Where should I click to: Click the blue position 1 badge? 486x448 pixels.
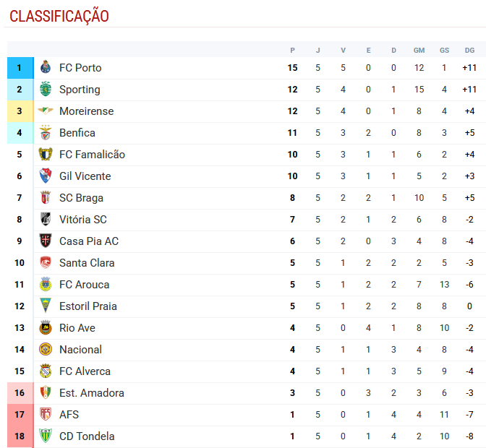click(x=20, y=68)
